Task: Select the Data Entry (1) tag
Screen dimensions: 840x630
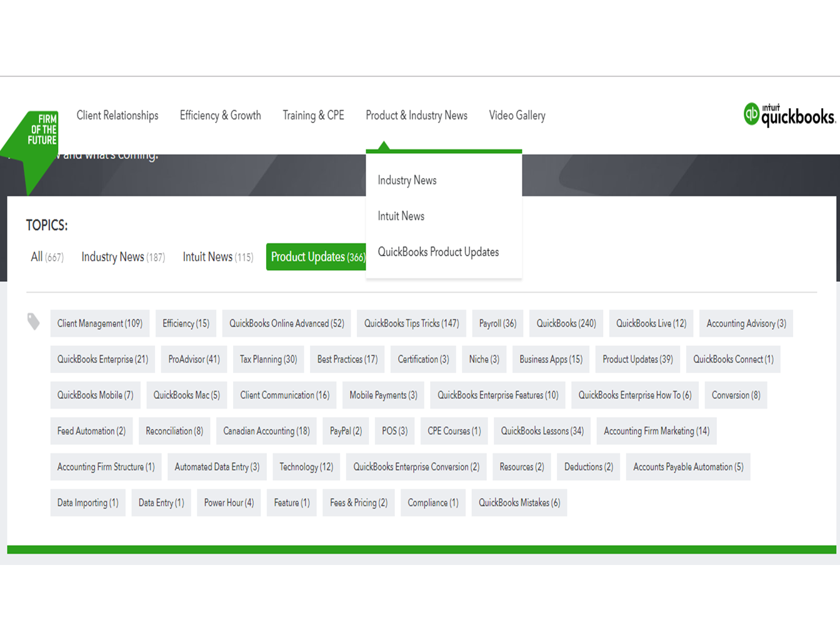Action: coord(161,502)
